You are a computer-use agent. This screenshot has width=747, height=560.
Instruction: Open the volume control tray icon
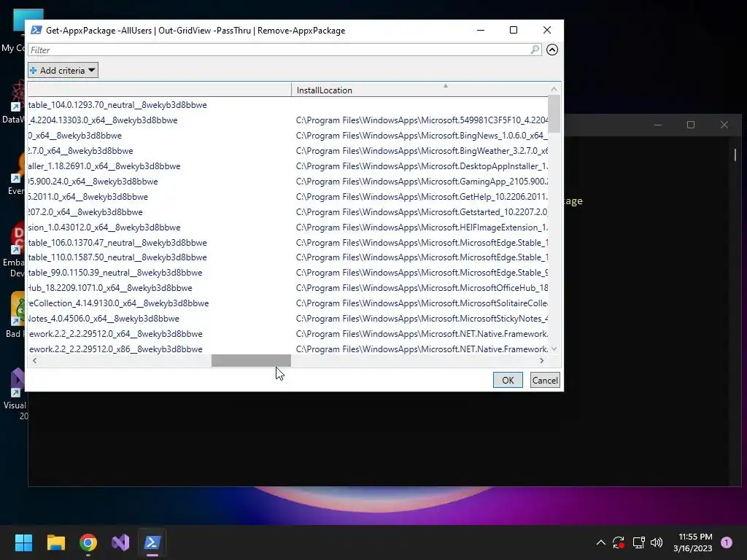657,542
